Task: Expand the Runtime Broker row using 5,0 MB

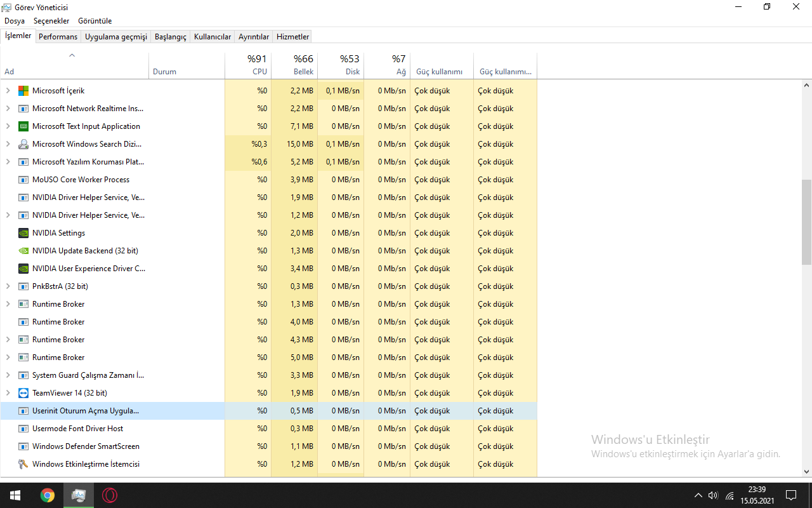Action: click(x=8, y=358)
